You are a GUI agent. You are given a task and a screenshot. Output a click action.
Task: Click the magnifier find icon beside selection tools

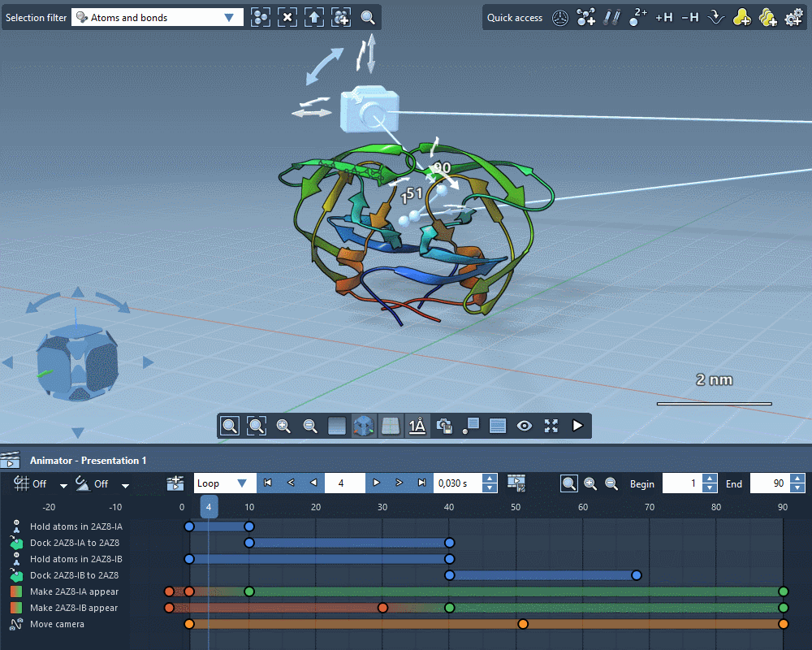click(368, 17)
